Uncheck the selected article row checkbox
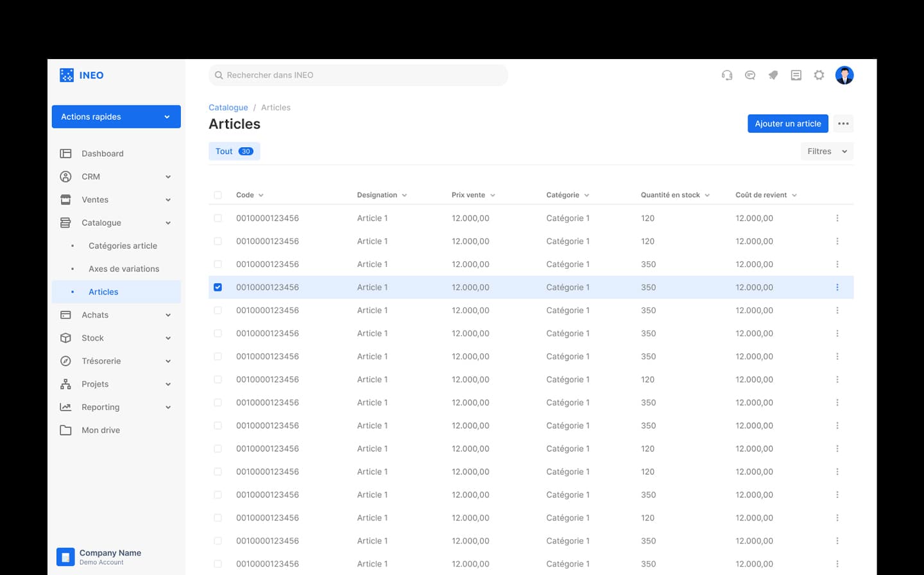The height and width of the screenshot is (575, 924). [x=218, y=287]
